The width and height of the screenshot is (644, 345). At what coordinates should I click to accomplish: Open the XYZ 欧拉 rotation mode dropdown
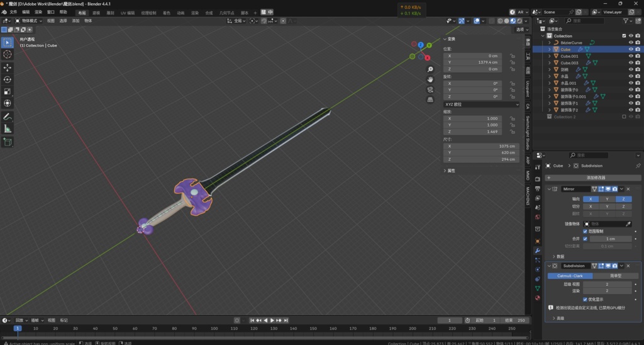(481, 105)
